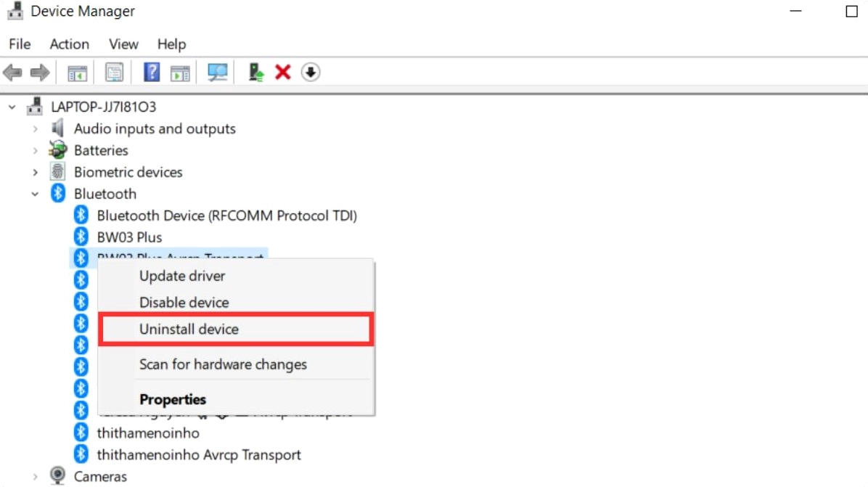Collapse the Bluetooth category
This screenshot has height=487, width=868.
(35, 194)
